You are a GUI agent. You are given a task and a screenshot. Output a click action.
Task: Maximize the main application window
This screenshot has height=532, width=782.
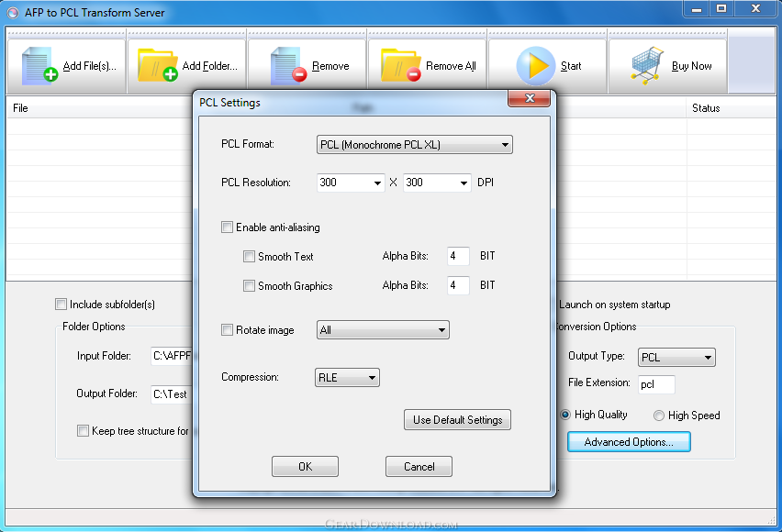click(x=721, y=8)
